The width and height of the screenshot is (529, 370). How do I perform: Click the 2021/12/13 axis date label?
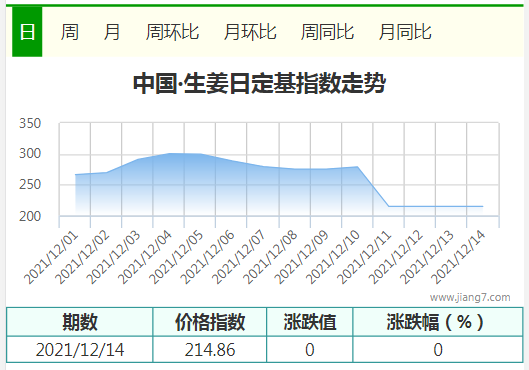click(x=426, y=257)
